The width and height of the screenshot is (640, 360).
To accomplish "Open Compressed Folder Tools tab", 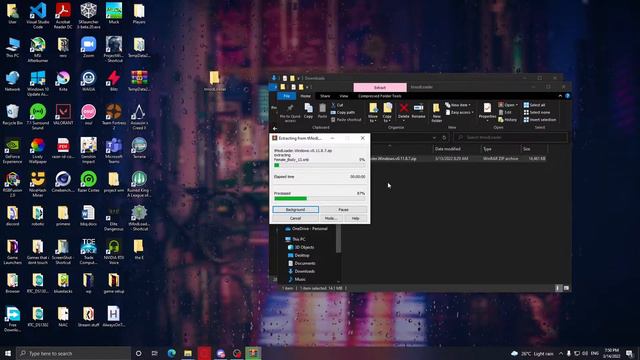I will click(x=380, y=96).
